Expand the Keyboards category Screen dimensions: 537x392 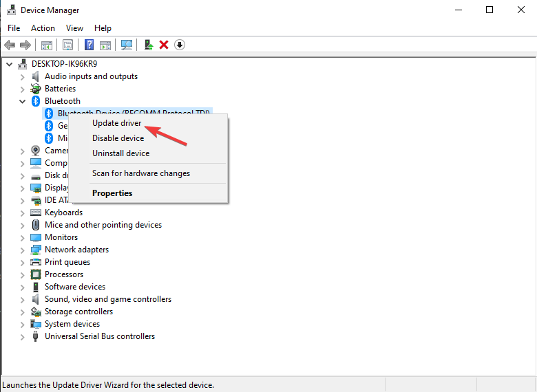coord(22,213)
